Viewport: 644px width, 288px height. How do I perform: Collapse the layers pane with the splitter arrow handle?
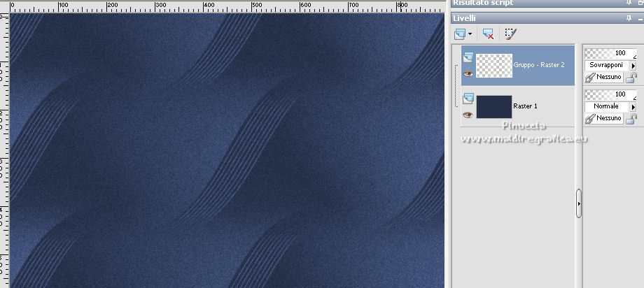click(579, 203)
